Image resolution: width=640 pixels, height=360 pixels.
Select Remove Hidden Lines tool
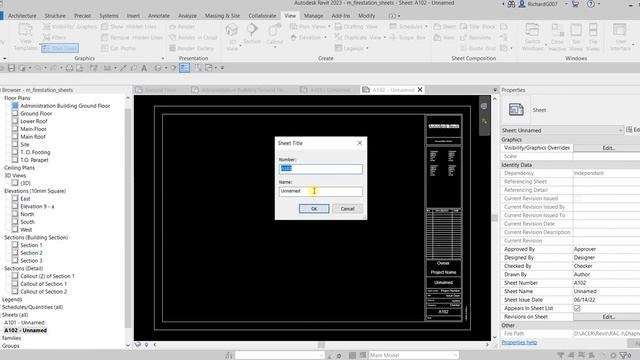[132, 38]
